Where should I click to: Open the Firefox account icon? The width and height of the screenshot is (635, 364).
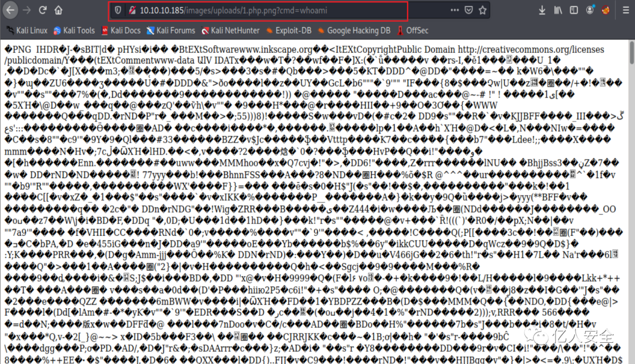tap(590, 10)
